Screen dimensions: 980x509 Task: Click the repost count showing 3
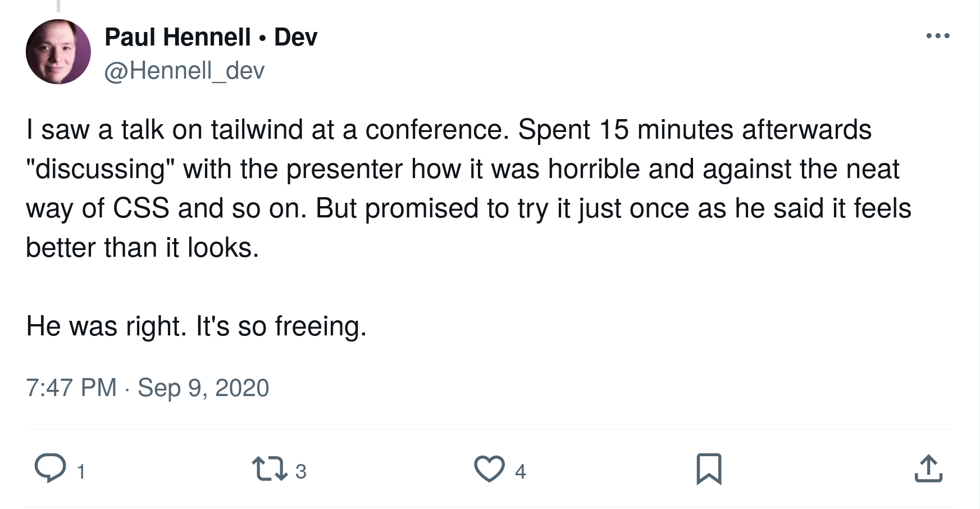[x=301, y=471]
